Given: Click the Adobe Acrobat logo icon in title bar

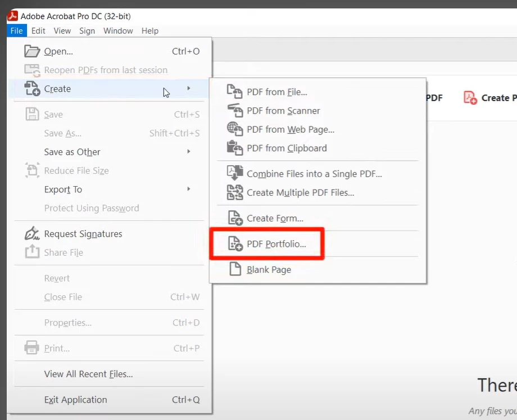Looking at the screenshot, I should coord(12,16).
